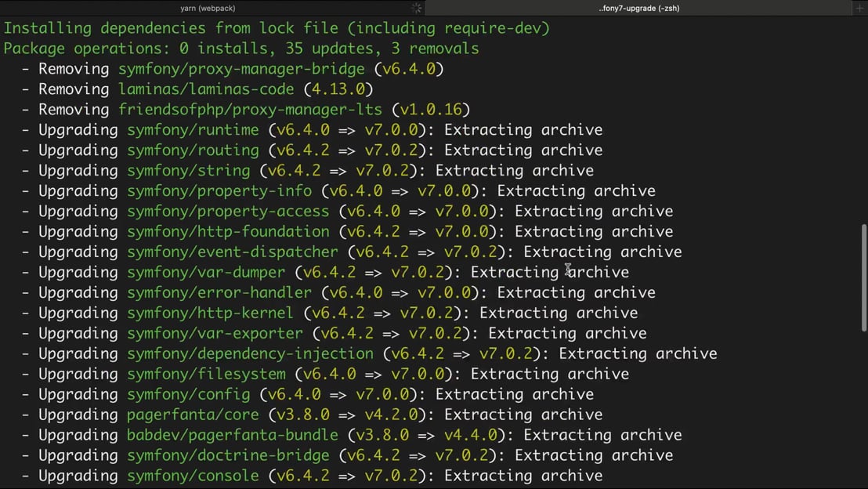Click the 'Package operations' summary line
The height and width of the screenshot is (489, 868).
[x=241, y=49]
